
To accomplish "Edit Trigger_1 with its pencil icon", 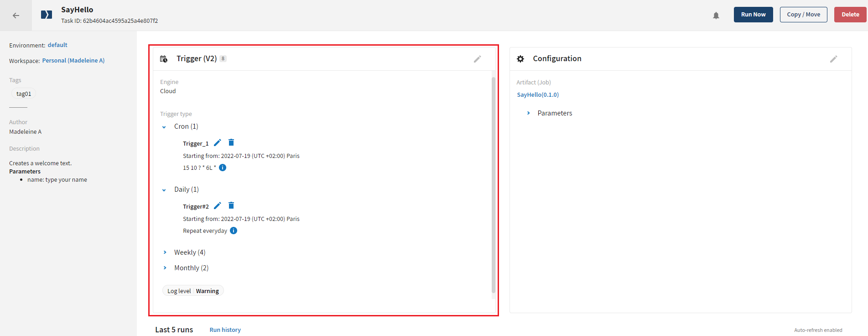I will pyautogui.click(x=218, y=143).
